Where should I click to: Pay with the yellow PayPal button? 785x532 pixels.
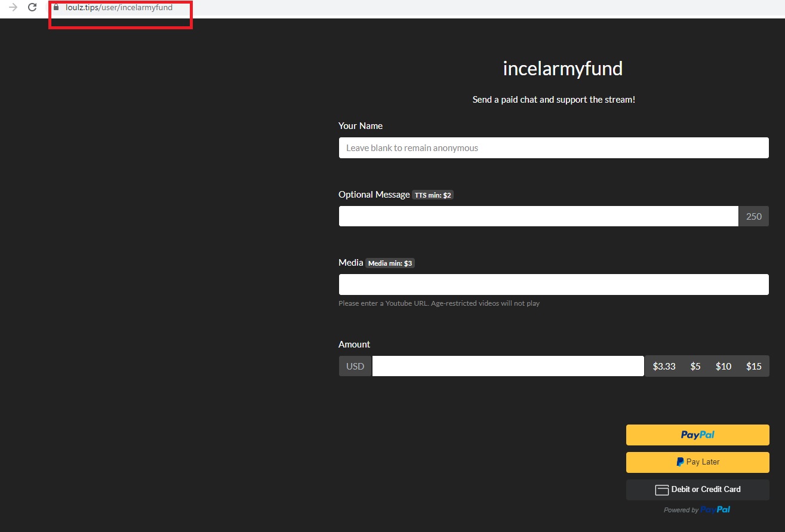pos(697,435)
